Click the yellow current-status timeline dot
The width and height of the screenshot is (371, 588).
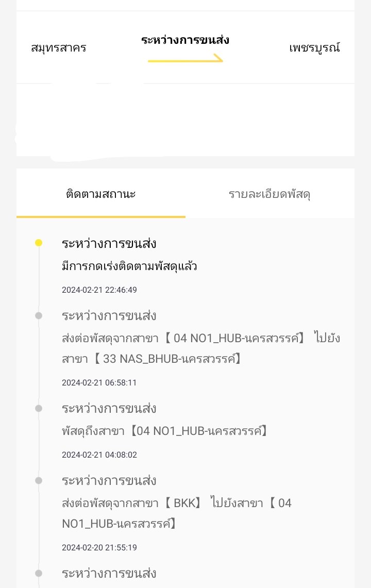pos(39,243)
